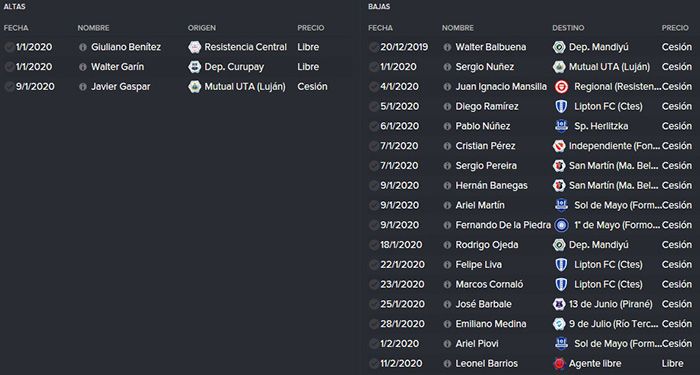Image resolution: width=700 pixels, height=375 pixels.
Task: Click Sp. Herlitzka club crest icon
Action: coord(561,126)
